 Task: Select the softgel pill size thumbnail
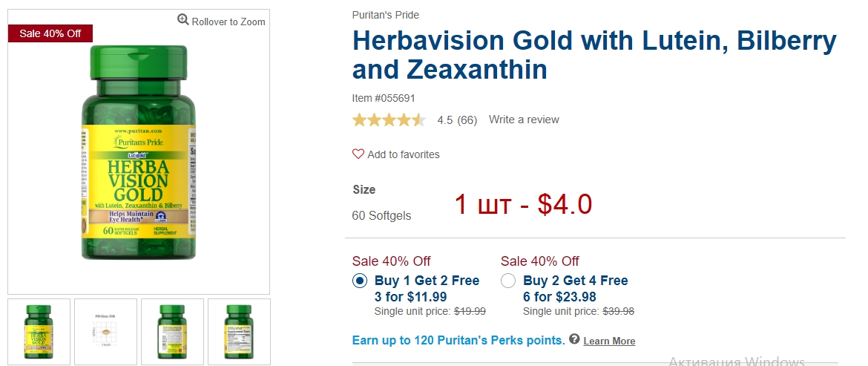click(x=106, y=332)
